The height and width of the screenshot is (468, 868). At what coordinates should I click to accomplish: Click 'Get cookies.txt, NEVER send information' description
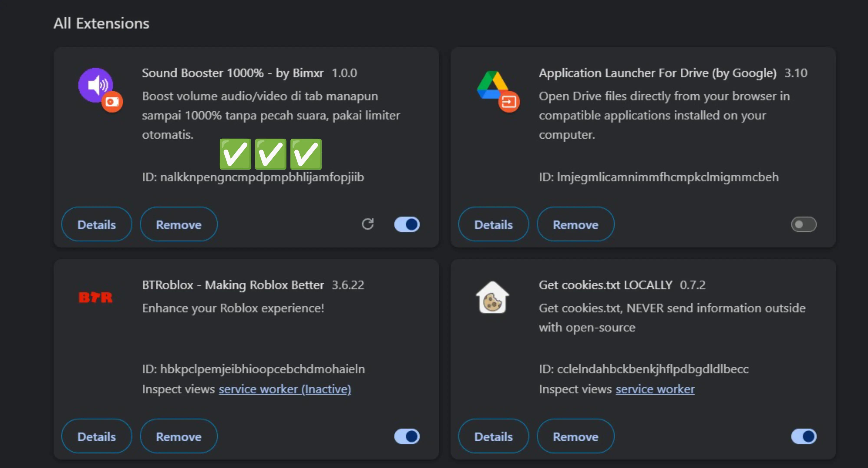click(x=672, y=318)
